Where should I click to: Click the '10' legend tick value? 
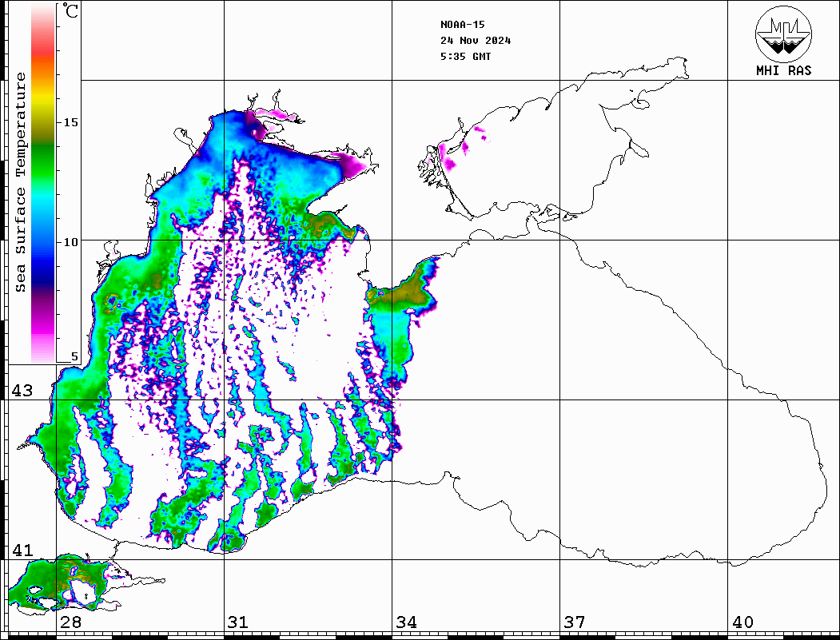70,242
